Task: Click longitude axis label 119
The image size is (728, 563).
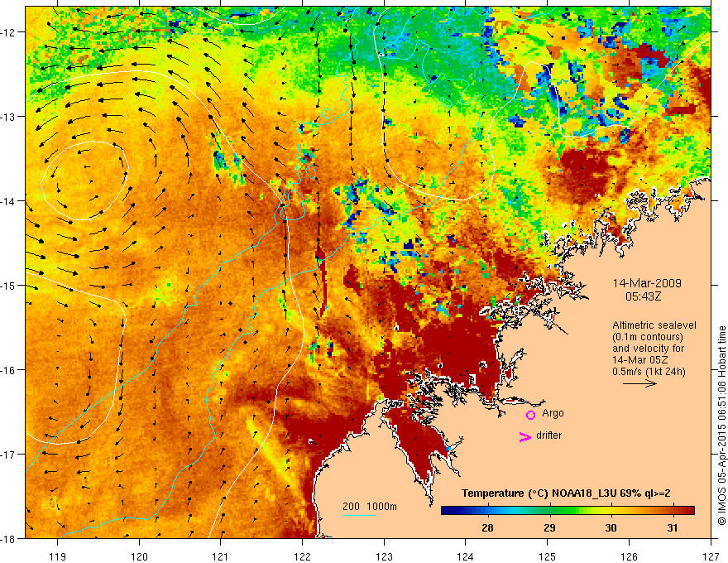Action: [58, 556]
